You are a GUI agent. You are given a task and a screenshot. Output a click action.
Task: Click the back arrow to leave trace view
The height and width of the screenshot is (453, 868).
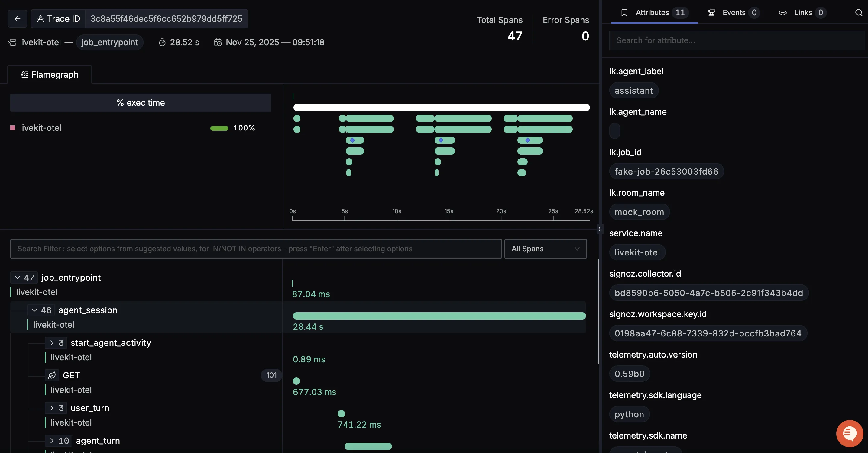click(17, 18)
